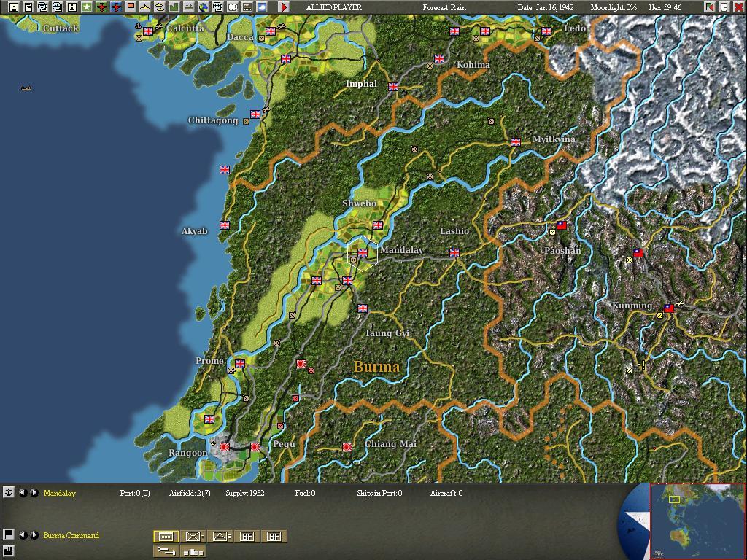Open the OP operations icon
This screenshot has width=747, height=560.
(233, 7)
